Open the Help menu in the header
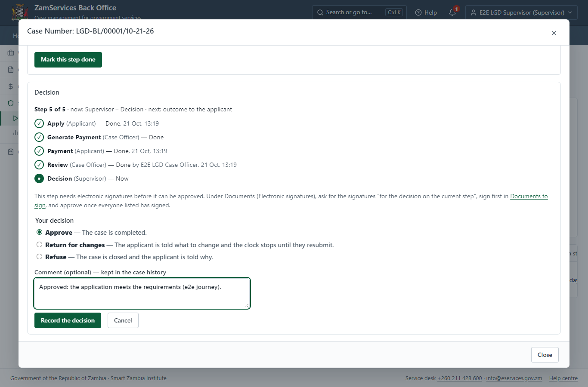This screenshot has width=588, height=387. 426,12
